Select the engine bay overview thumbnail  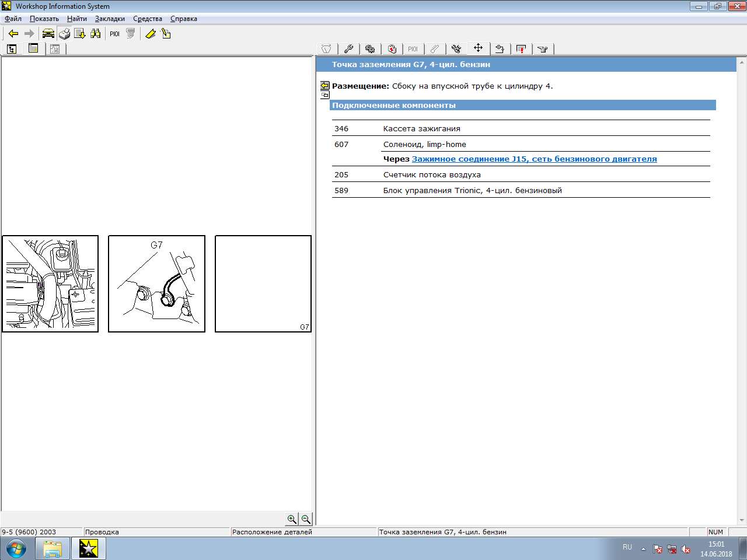click(x=50, y=284)
